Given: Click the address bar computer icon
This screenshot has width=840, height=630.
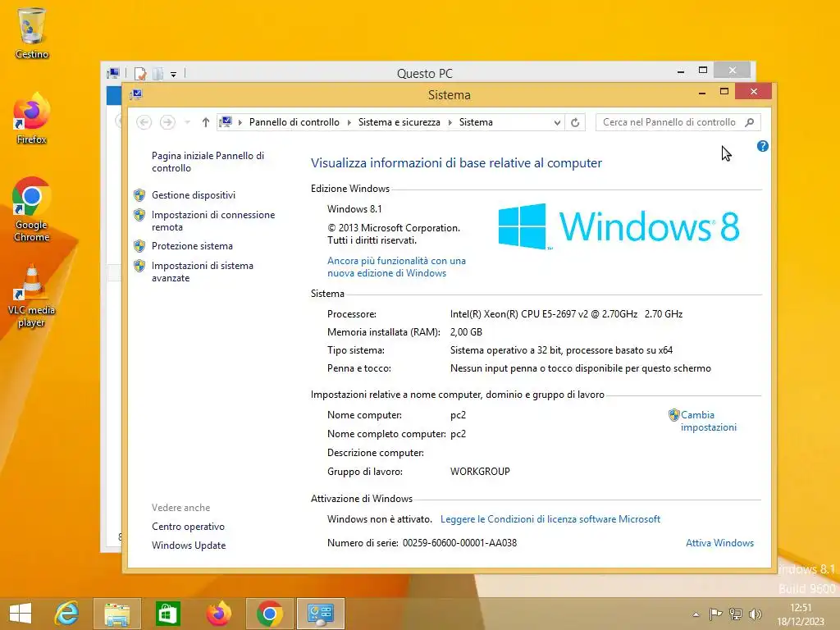Looking at the screenshot, I should click(x=226, y=122).
